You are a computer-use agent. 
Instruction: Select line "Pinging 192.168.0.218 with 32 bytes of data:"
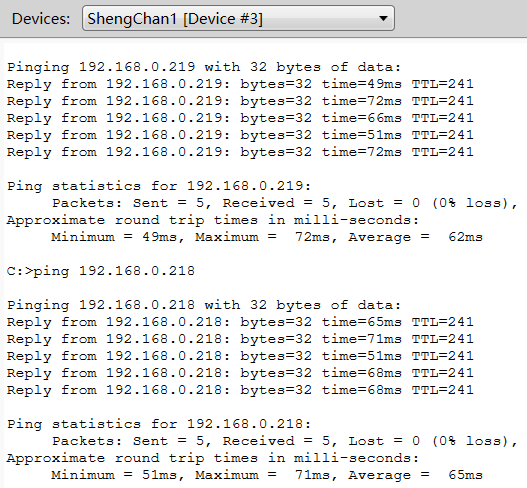[204, 305]
